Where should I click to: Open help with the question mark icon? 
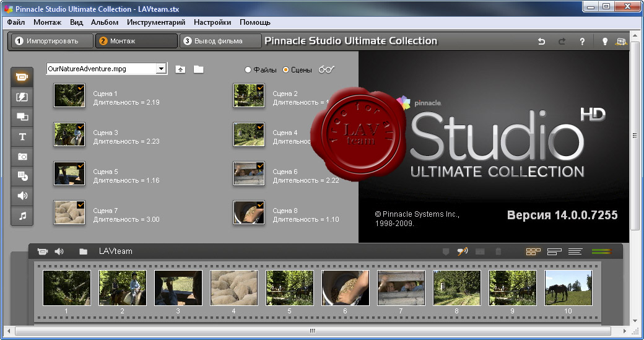tap(582, 41)
